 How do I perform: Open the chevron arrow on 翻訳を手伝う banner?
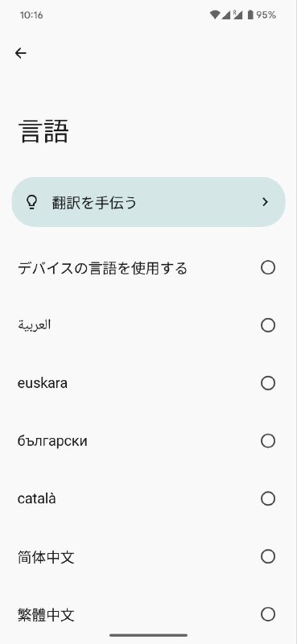(265, 202)
